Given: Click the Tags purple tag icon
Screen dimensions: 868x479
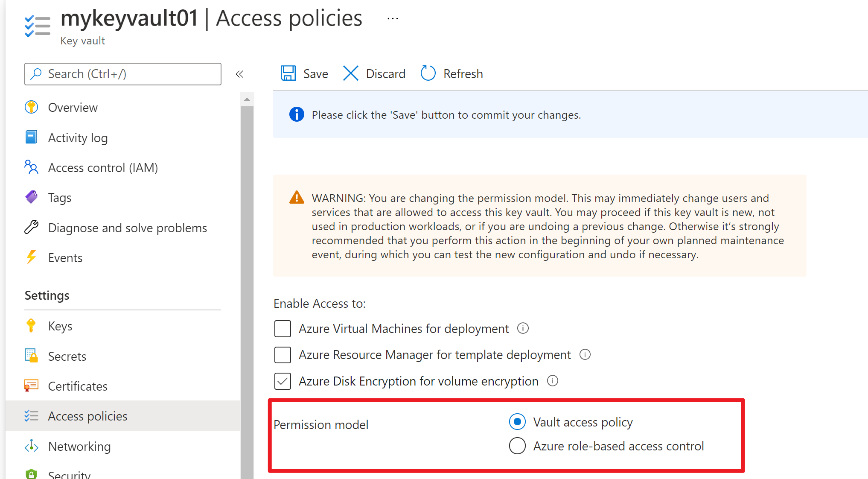Looking at the screenshot, I should (31, 197).
